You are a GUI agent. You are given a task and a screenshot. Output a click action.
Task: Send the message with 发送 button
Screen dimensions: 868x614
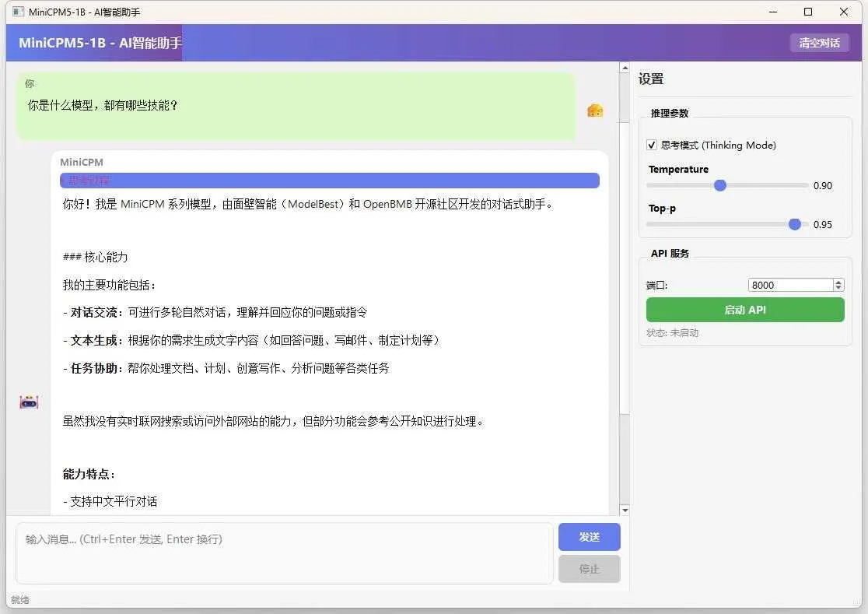tap(589, 537)
